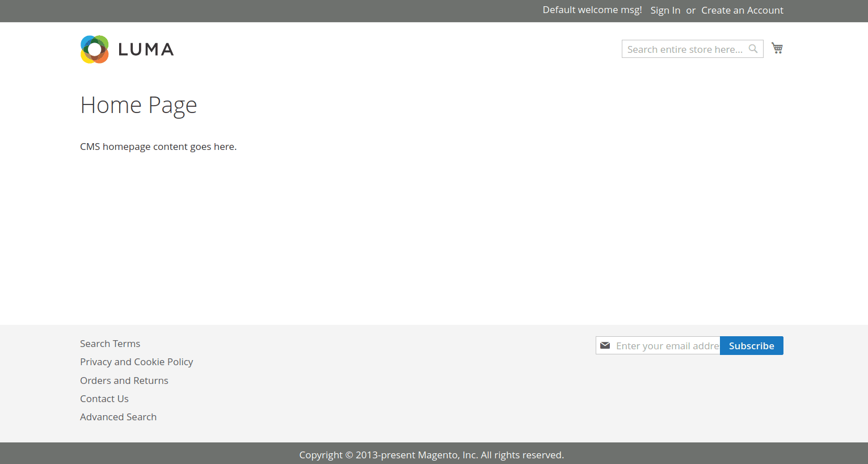Open the Contact Us link
868x464 pixels.
(104, 399)
